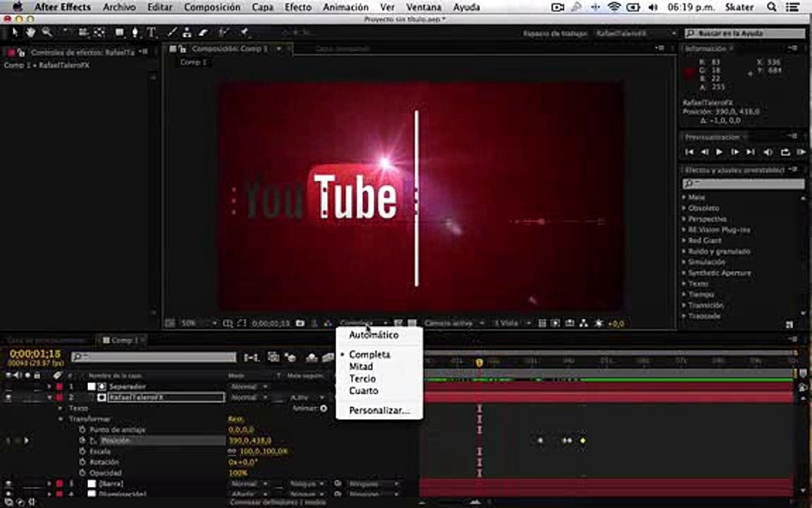Expand the Red Giant effects category

684,241
